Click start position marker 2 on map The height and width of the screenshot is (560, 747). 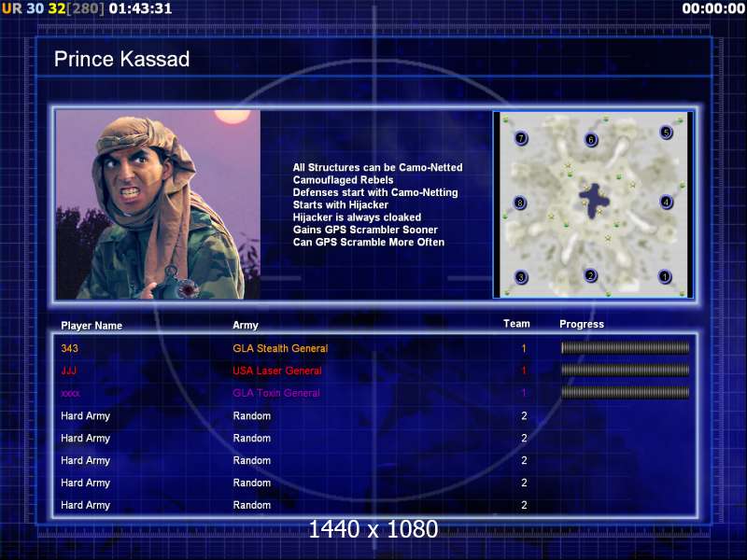click(591, 275)
